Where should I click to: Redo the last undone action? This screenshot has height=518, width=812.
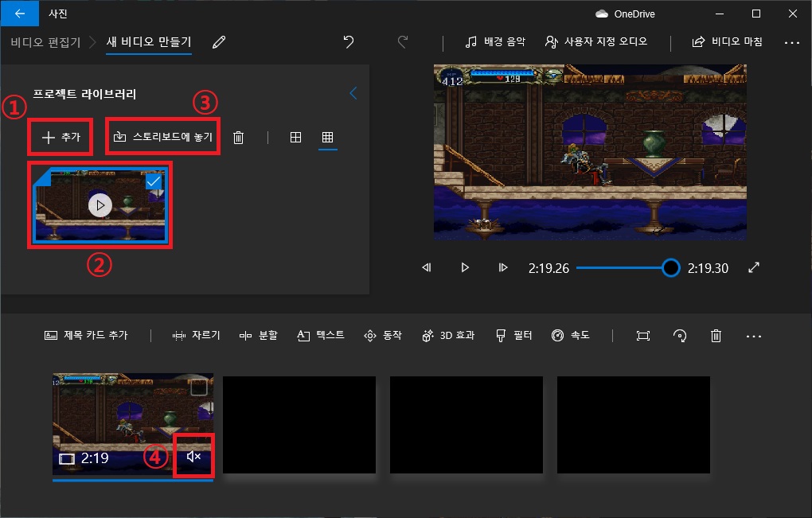[402, 42]
